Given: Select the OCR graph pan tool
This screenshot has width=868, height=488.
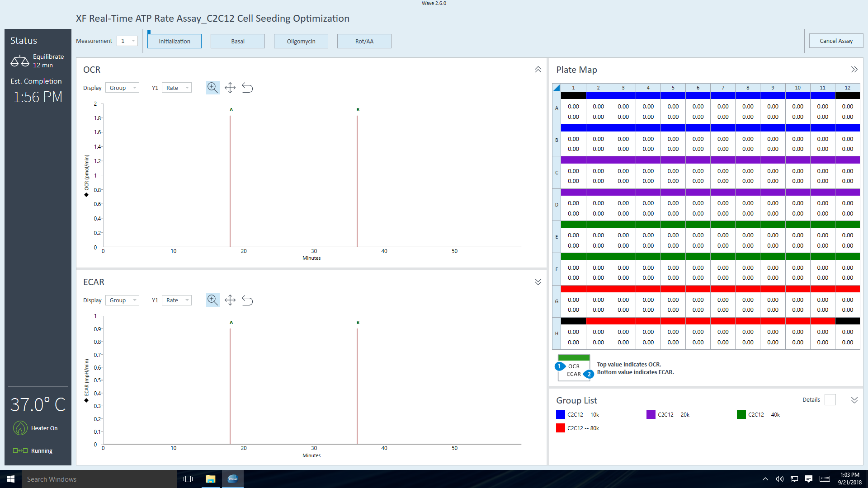Looking at the screenshot, I should point(230,88).
